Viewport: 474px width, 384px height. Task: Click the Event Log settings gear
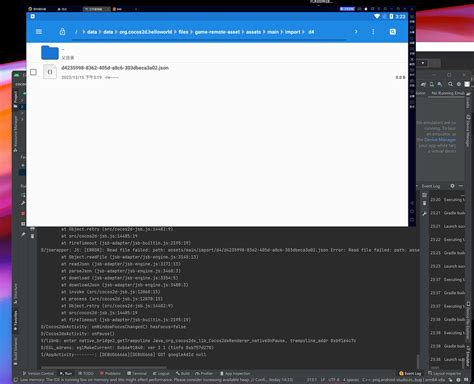452,186
